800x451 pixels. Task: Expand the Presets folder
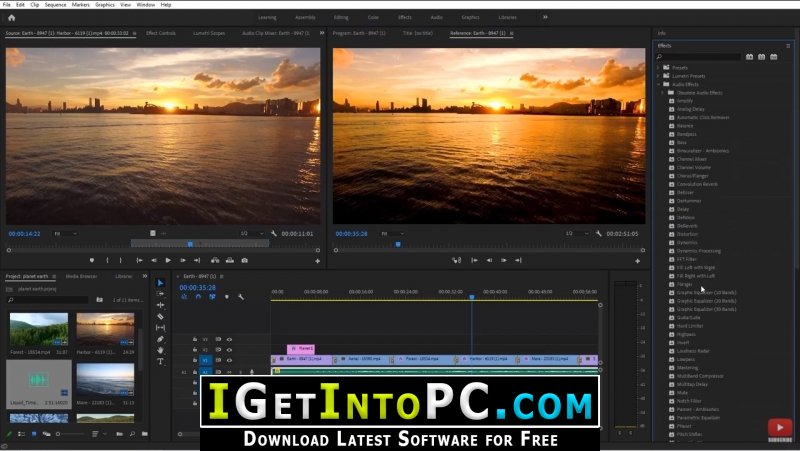point(658,67)
